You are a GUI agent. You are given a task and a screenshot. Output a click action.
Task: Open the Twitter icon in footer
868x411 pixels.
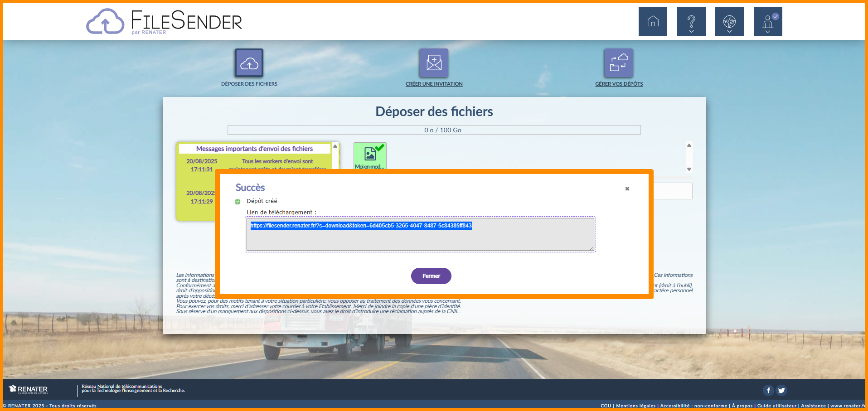[x=781, y=390]
